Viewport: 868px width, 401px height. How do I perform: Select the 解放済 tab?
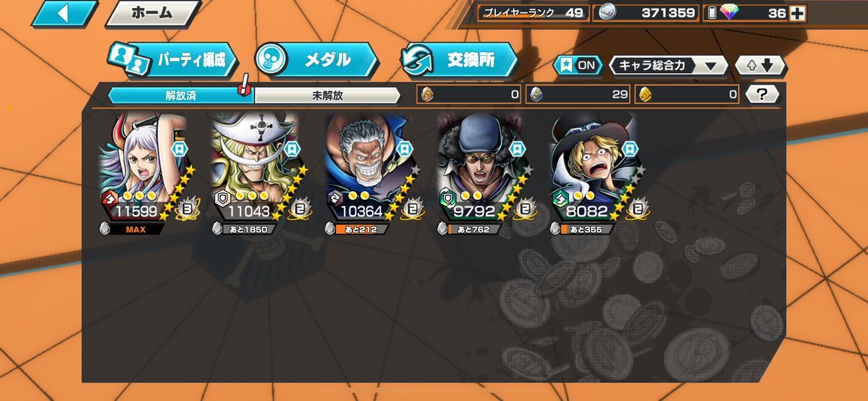(180, 96)
